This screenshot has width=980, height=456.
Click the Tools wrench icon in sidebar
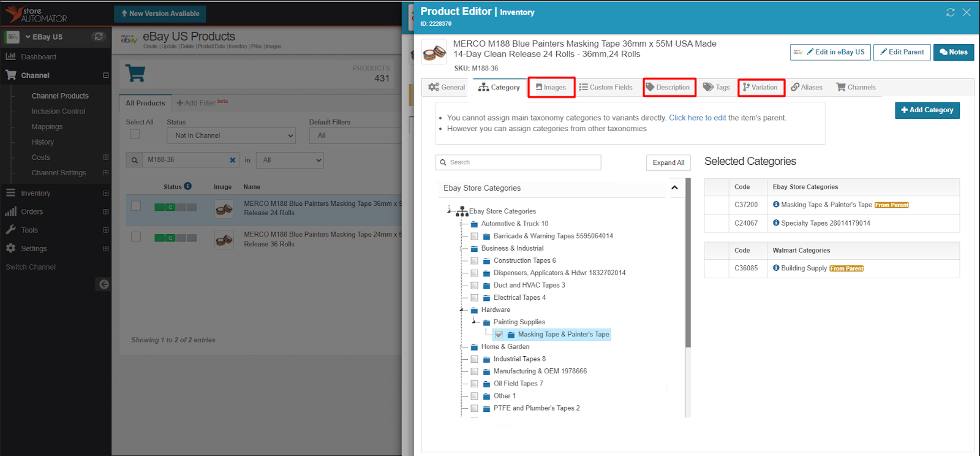pyautogui.click(x=10, y=230)
